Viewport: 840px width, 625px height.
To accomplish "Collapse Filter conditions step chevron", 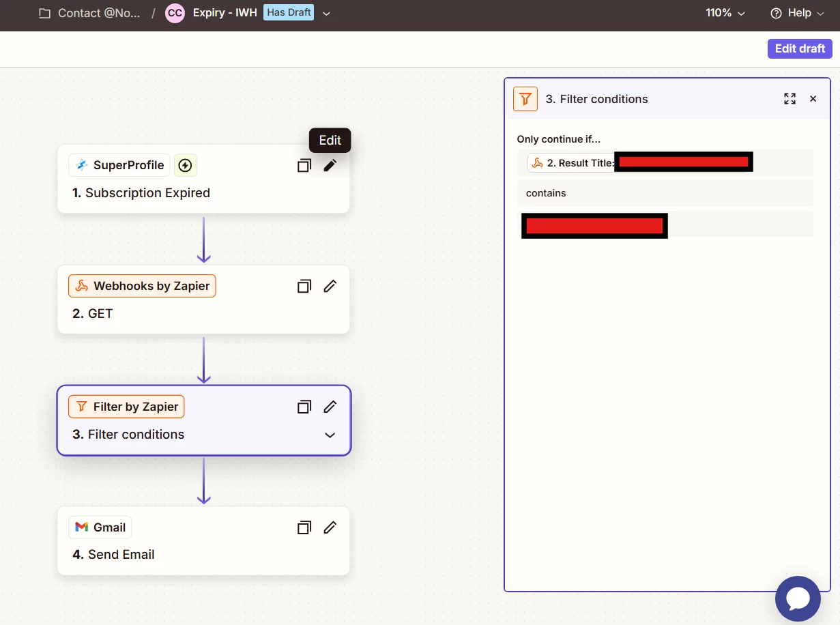I will tap(330, 435).
